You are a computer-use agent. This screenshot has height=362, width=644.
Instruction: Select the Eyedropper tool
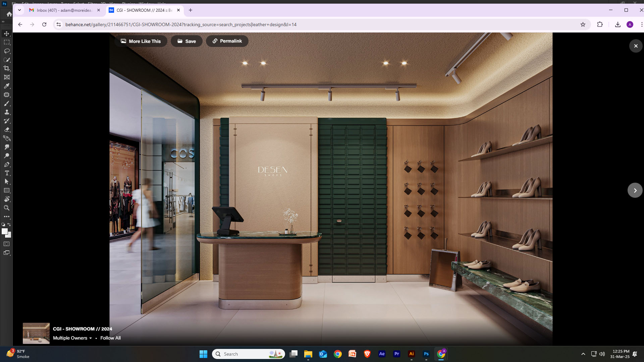[7, 86]
